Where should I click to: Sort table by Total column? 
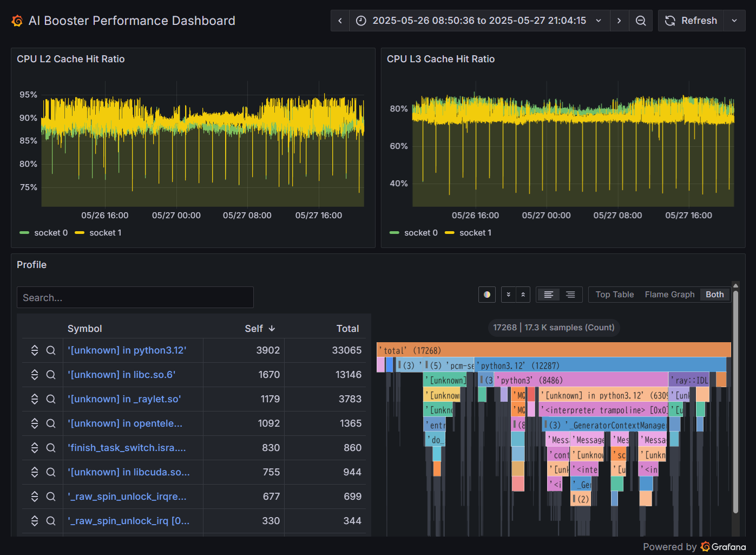pyautogui.click(x=347, y=329)
